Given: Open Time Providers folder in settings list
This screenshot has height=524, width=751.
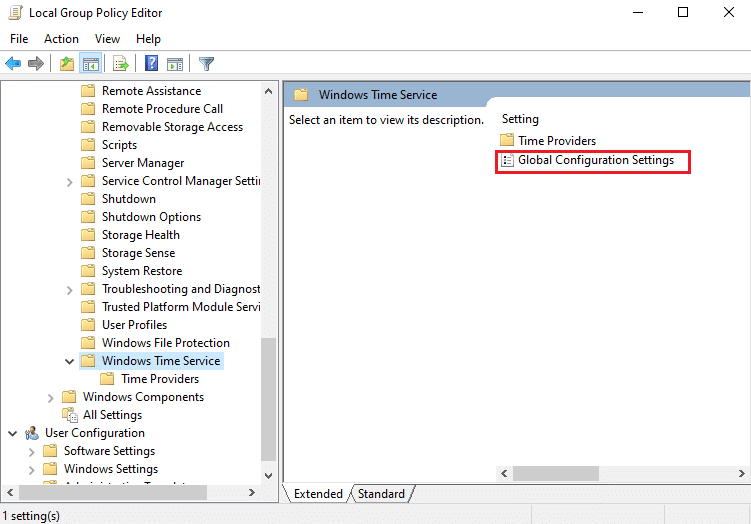Looking at the screenshot, I should [556, 141].
